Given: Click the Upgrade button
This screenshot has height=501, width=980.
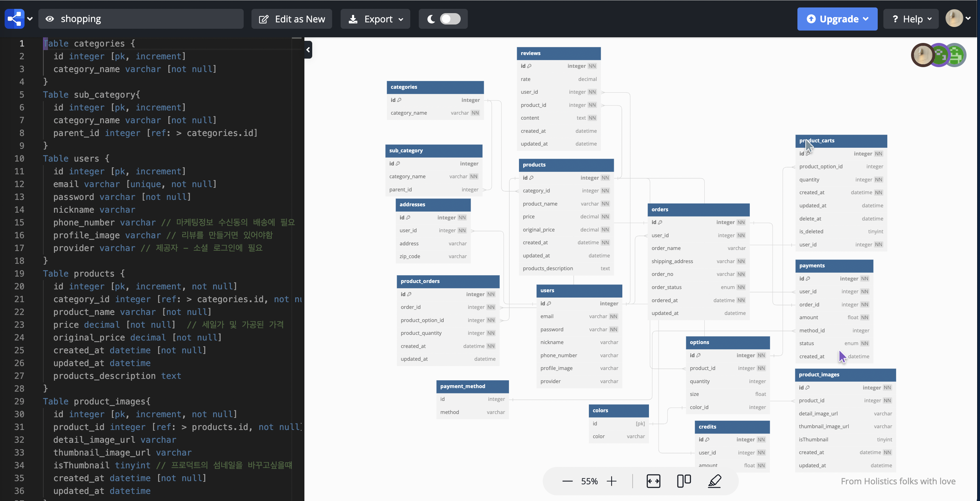Looking at the screenshot, I should (837, 19).
